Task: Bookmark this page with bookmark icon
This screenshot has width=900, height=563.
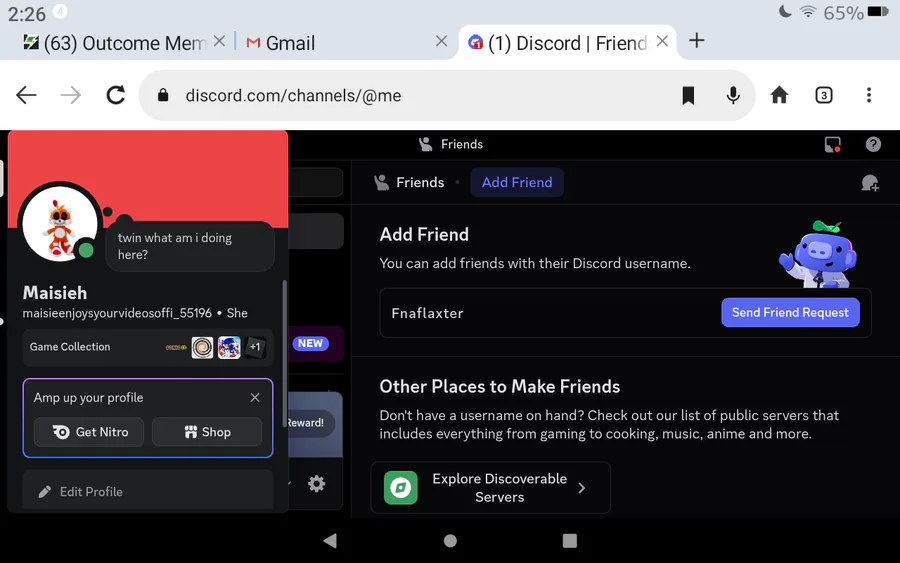Action: (688, 95)
